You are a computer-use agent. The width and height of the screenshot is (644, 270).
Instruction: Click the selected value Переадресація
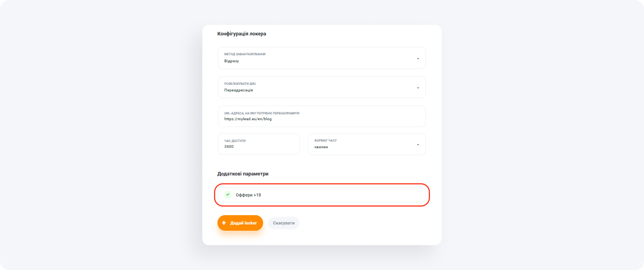pos(239,90)
